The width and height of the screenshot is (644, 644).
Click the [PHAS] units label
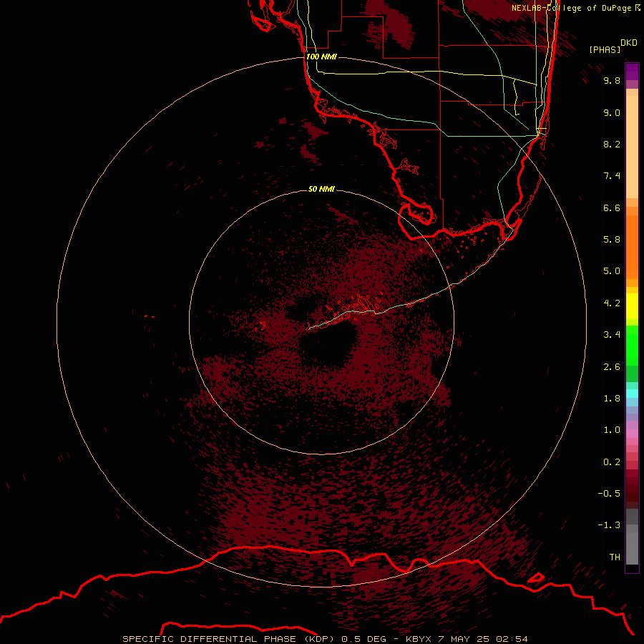(605, 50)
